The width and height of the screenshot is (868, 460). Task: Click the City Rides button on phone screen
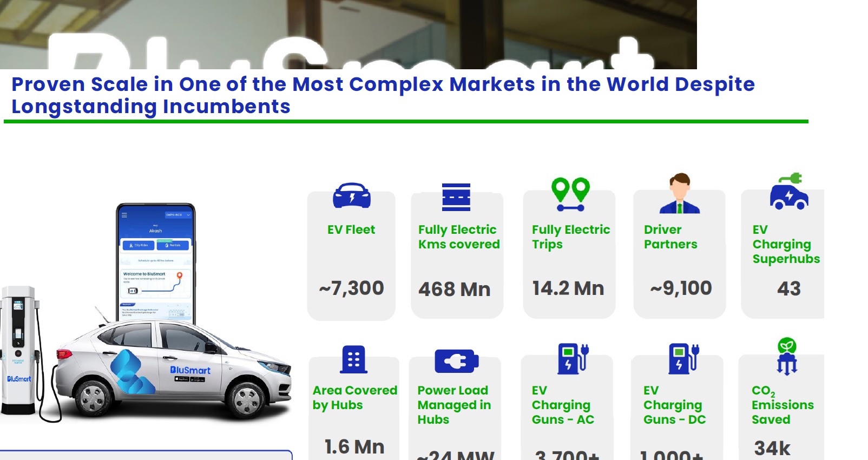[139, 245]
